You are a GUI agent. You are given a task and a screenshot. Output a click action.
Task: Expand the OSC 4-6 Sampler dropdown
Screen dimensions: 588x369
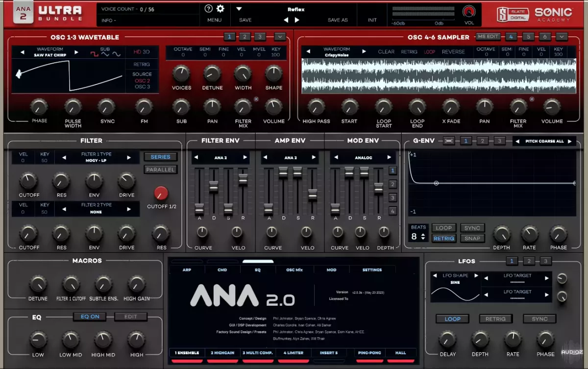pos(562,37)
